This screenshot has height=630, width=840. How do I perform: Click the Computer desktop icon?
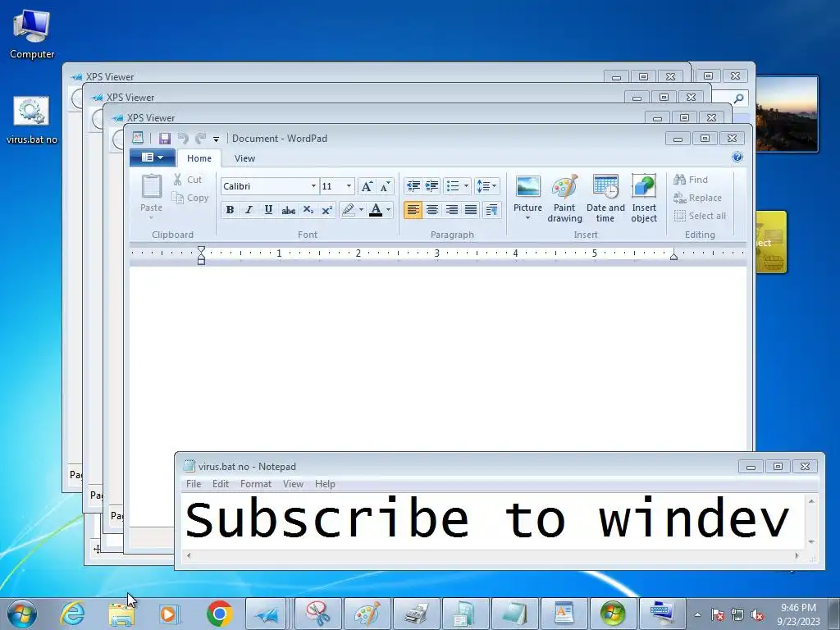(32, 33)
